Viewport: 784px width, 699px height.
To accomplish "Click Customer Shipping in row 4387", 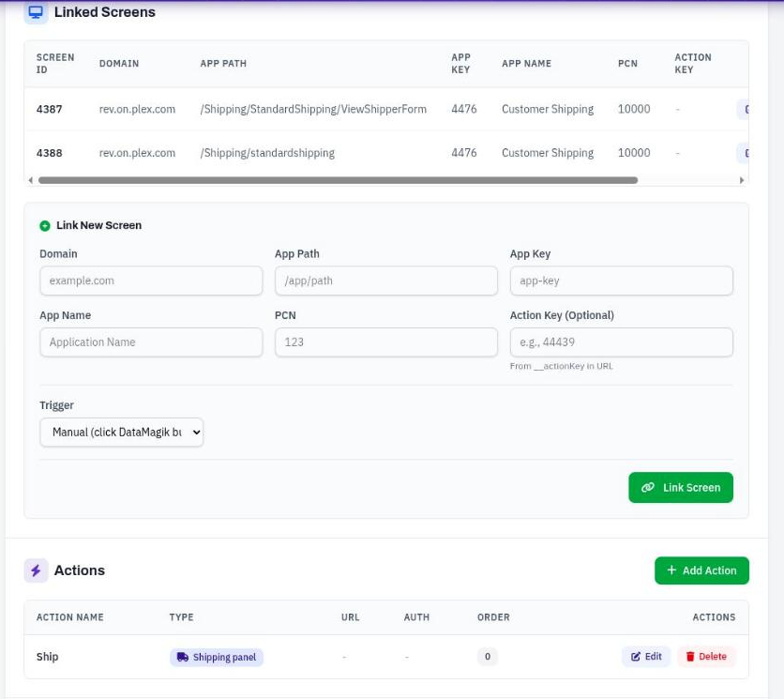I will coord(548,109).
